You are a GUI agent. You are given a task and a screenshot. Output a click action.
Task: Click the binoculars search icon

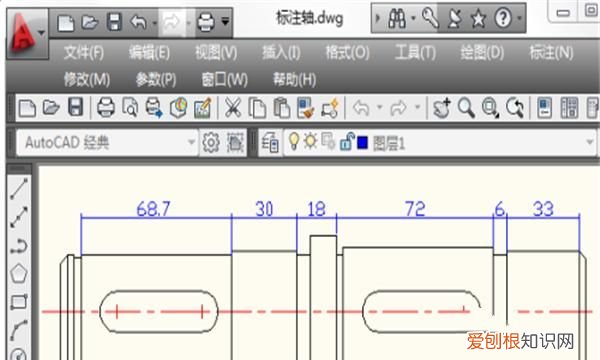tap(397, 18)
